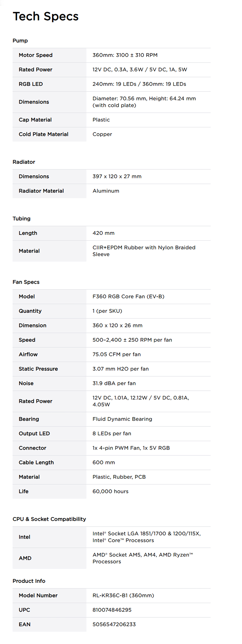Click the UPC number 810074846295
This screenshot has height=644, width=242.
click(112, 610)
